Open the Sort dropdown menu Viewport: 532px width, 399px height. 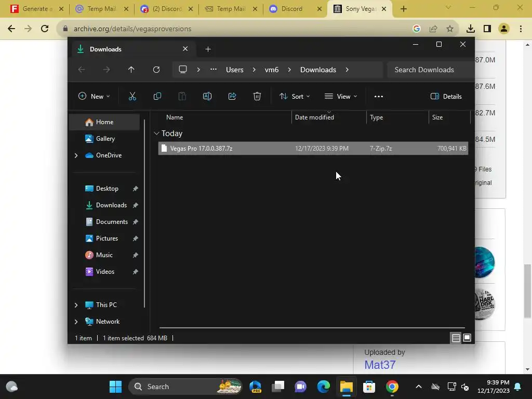pyautogui.click(x=295, y=96)
